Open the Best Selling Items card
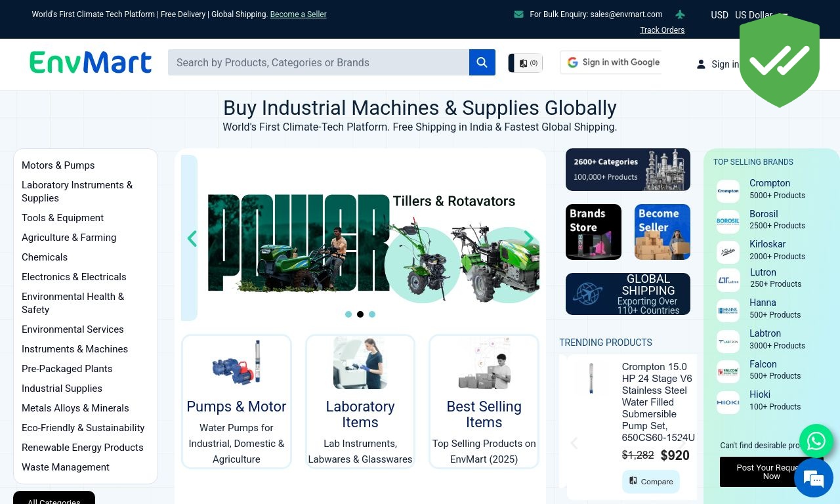The image size is (840, 504). pos(484,402)
